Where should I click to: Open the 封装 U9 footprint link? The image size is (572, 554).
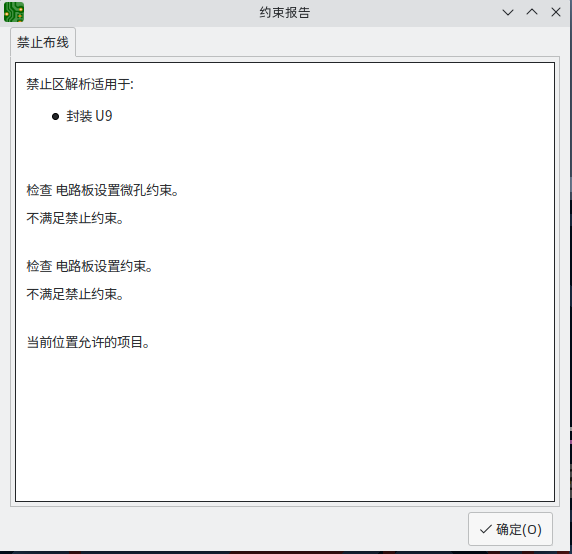89,116
